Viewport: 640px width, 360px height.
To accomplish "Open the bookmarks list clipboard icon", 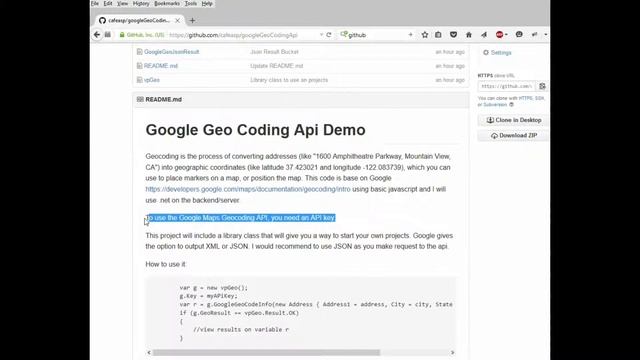I will (438, 35).
